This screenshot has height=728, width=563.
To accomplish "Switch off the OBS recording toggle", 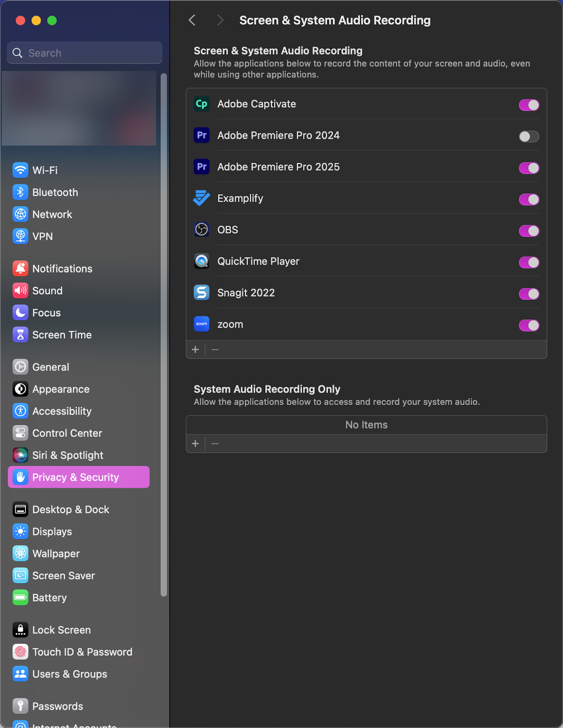I will point(529,231).
